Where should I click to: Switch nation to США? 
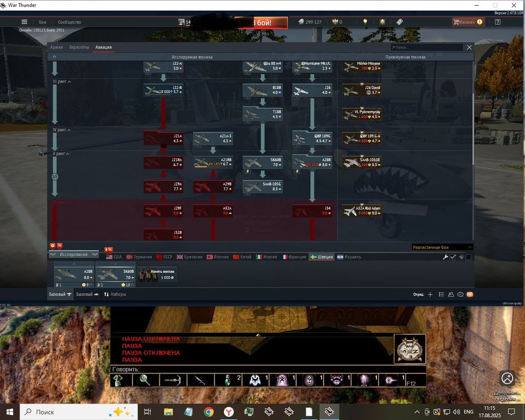pyautogui.click(x=114, y=257)
